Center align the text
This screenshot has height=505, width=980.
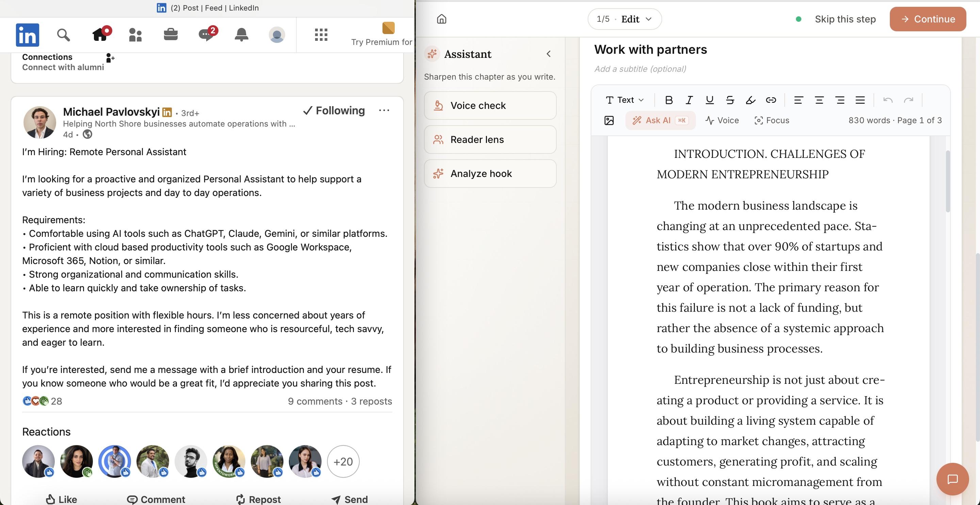[819, 100]
